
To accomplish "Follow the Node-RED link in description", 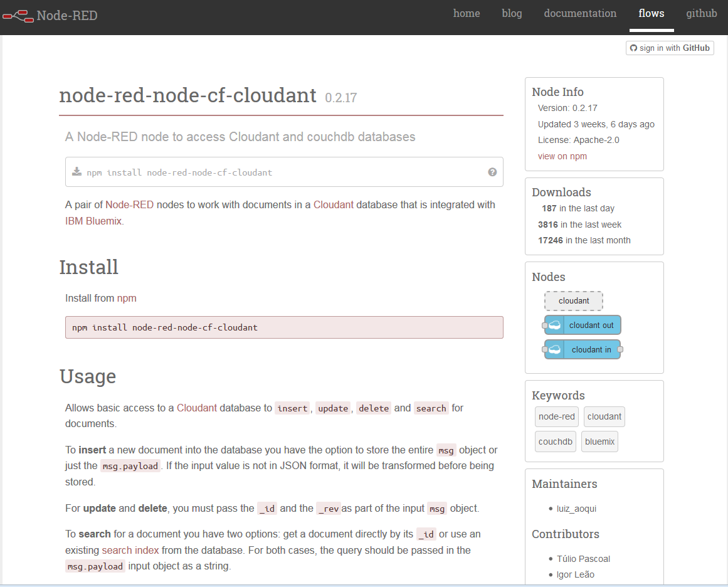I will [129, 205].
